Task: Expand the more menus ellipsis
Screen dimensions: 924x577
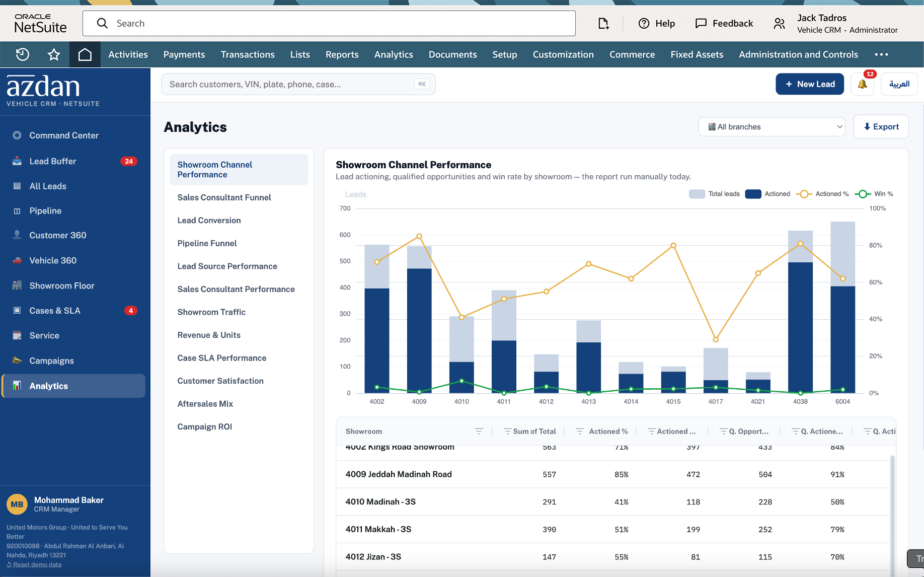Action: pos(881,54)
